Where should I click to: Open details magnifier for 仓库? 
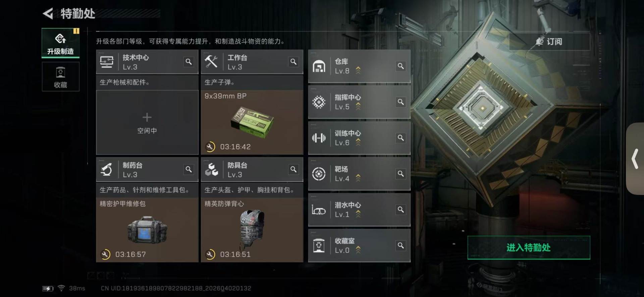point(401,66)
